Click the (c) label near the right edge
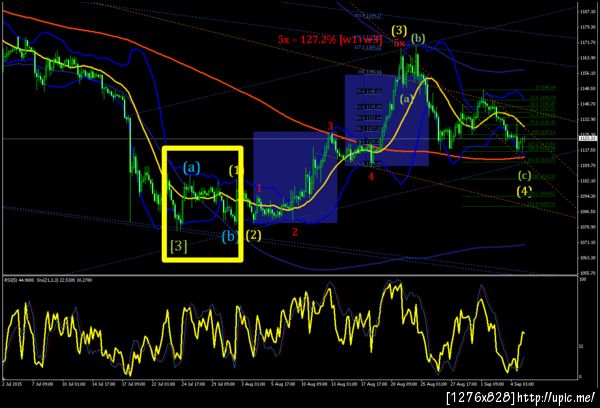 524,176
